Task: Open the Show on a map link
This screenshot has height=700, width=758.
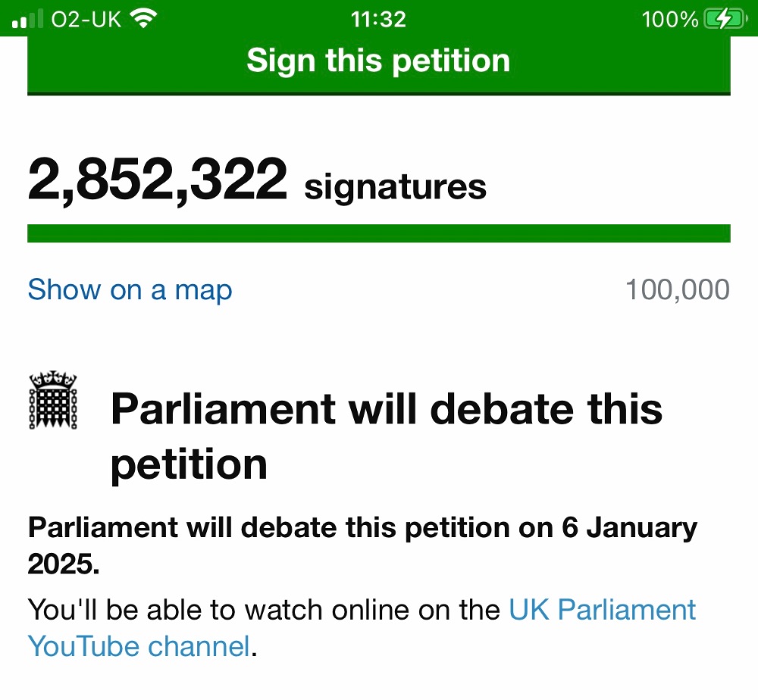Action: point(130,290)
